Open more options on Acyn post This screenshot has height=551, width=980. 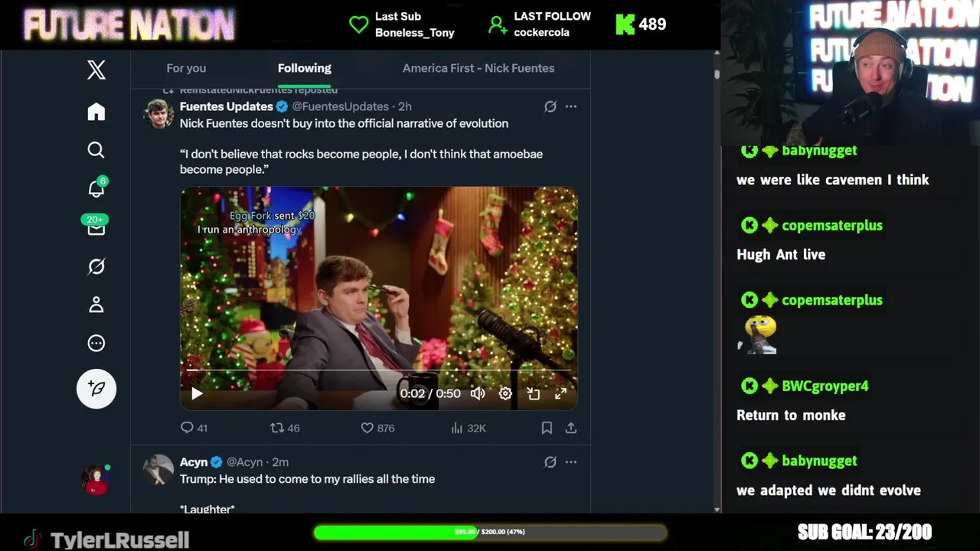[571, 462]
